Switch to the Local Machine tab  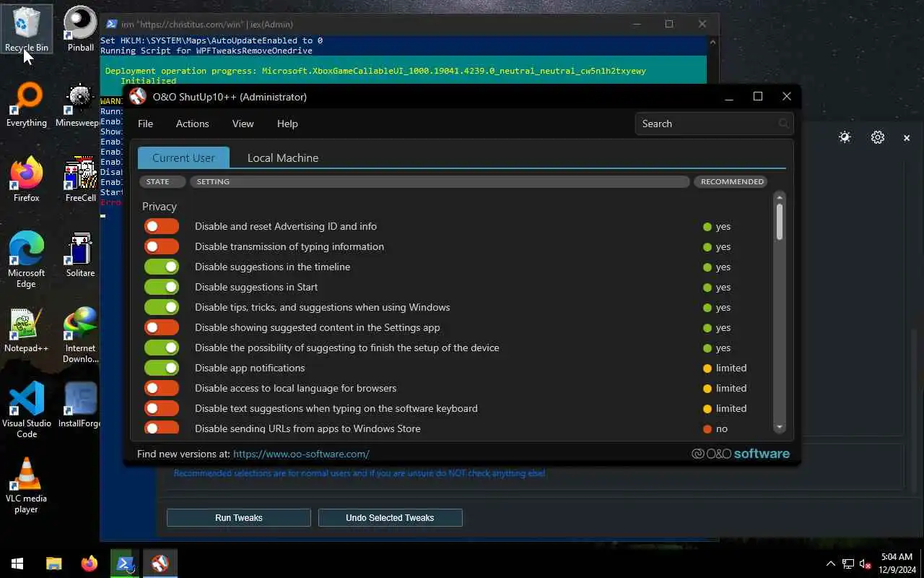[283, 158]
